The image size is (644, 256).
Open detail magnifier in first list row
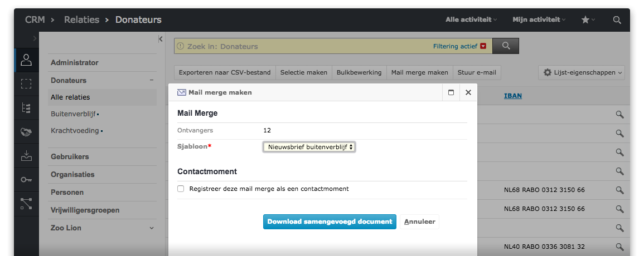point(620,115)
